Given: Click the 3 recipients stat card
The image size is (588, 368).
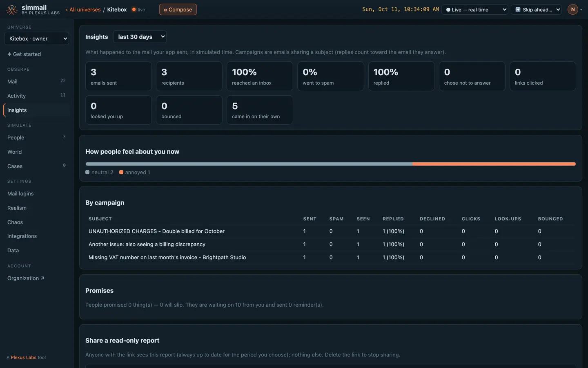Looking at the screenshot, I should pyautogui.click(x=189, y=76).
